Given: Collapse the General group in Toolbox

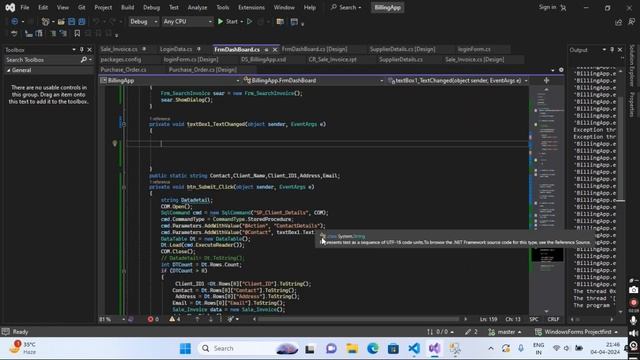Looking at the screenshot, I should (8, 70).
